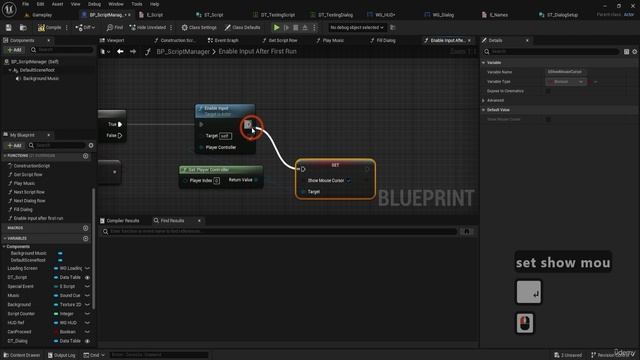The height and width of the screenshot is (360, 640).
Task: Open the Tools menu
Action: [x=137, y=4]
